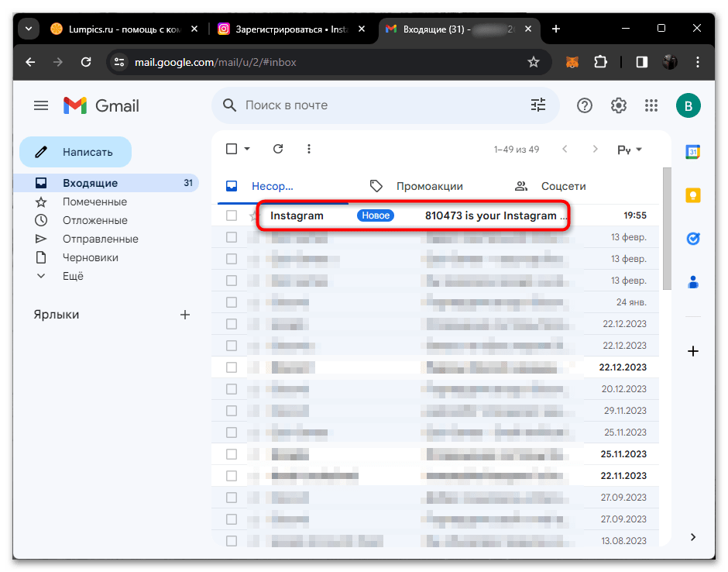Check the Instagram email checkbox
Image resolution: width=728 pixels, height=572 pixels.
pos(231,215)
